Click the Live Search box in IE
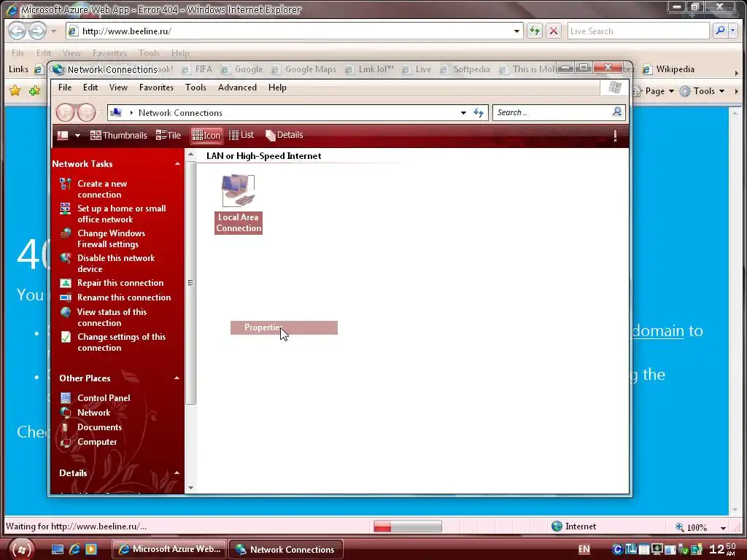Viewport: 747px width, 560px height. [x=638, y=31]
